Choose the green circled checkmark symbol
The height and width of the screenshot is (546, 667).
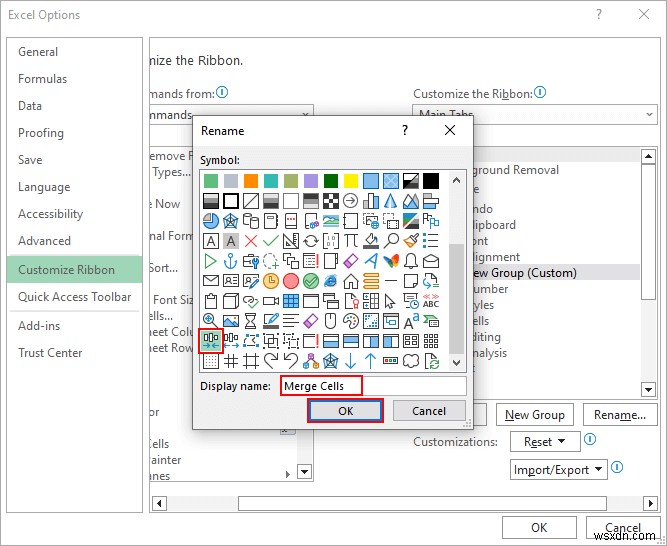point(311,281)
